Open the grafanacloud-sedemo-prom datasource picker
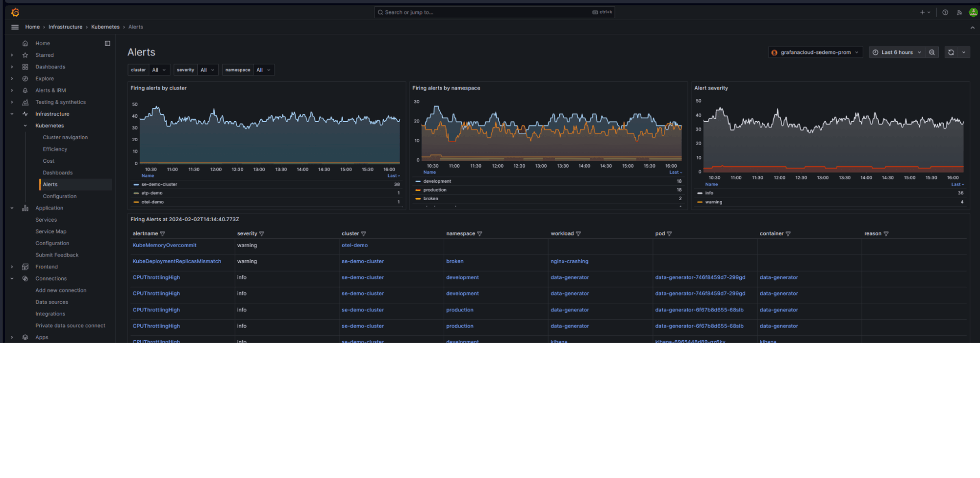Image resolution: width=980 pixels, height=478 pixels. tap(815, 52)
